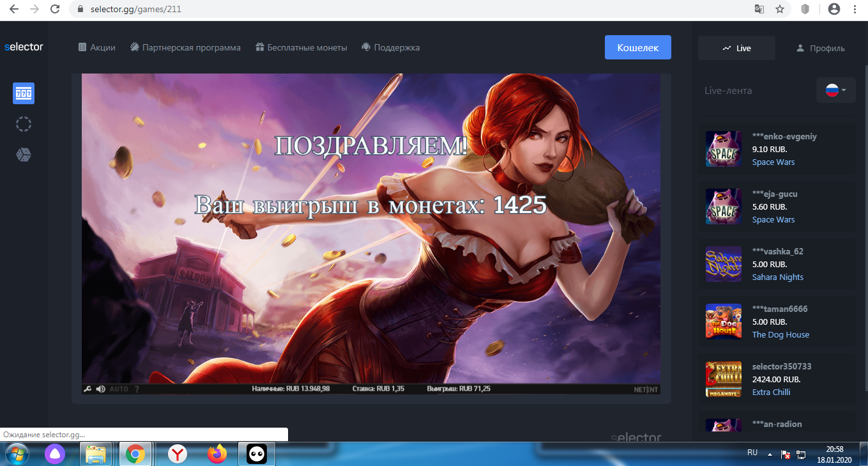Bookmark this page with star icon

[779, 9]
